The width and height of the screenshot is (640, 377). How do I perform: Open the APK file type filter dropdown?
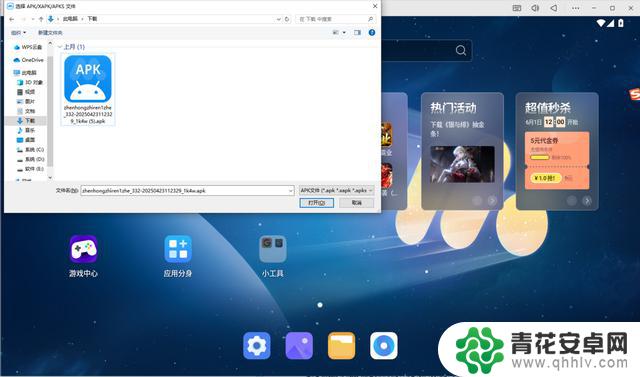[336, 191]
